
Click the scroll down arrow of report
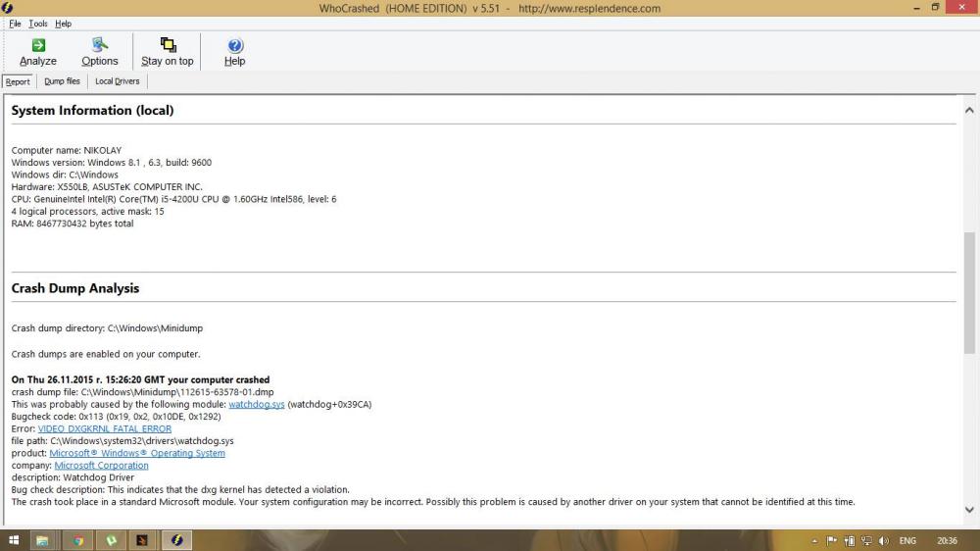tap(969, 510)
